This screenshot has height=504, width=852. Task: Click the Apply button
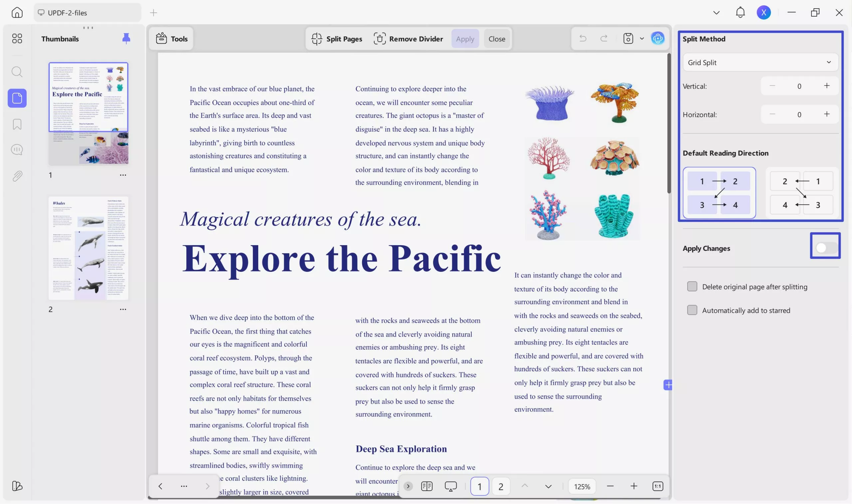pos(465,39)
